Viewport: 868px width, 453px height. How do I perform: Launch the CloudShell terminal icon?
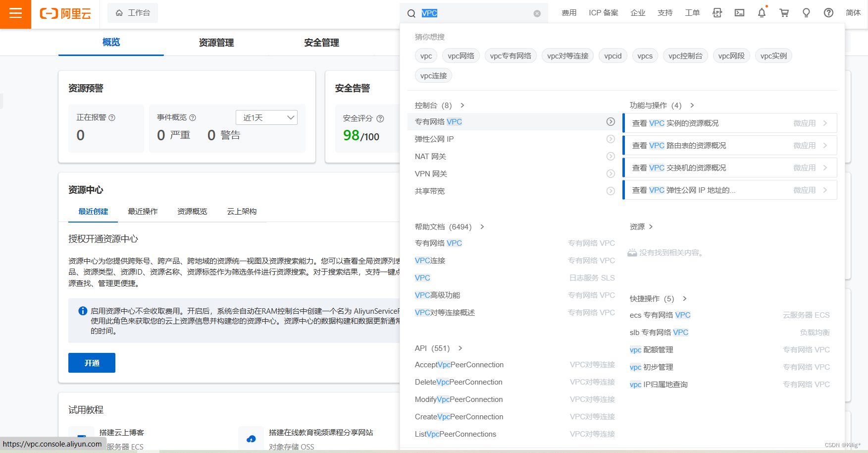point(739,13)
